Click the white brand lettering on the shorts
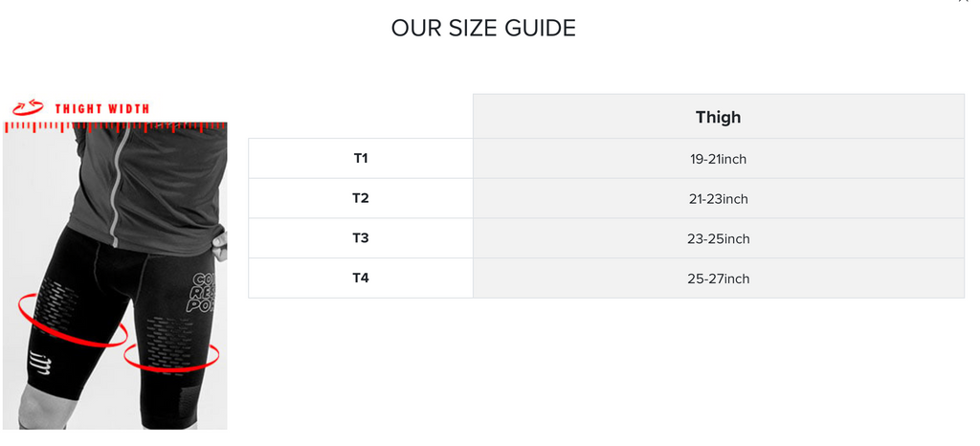Viewport: 980px width, 446px height. 204,293
